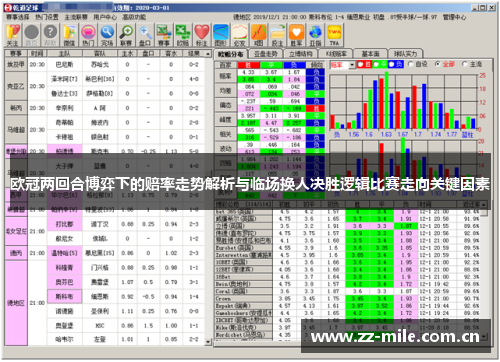This screenshot has height=362, width=500.
Task: Open the 赛事选择 menu
Action: (18, 17)
